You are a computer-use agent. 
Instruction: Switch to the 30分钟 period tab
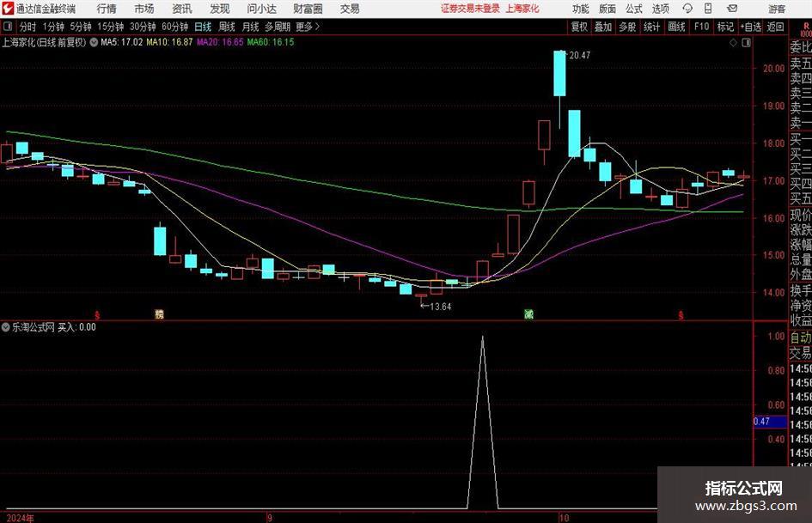click(x=143, y=27)
